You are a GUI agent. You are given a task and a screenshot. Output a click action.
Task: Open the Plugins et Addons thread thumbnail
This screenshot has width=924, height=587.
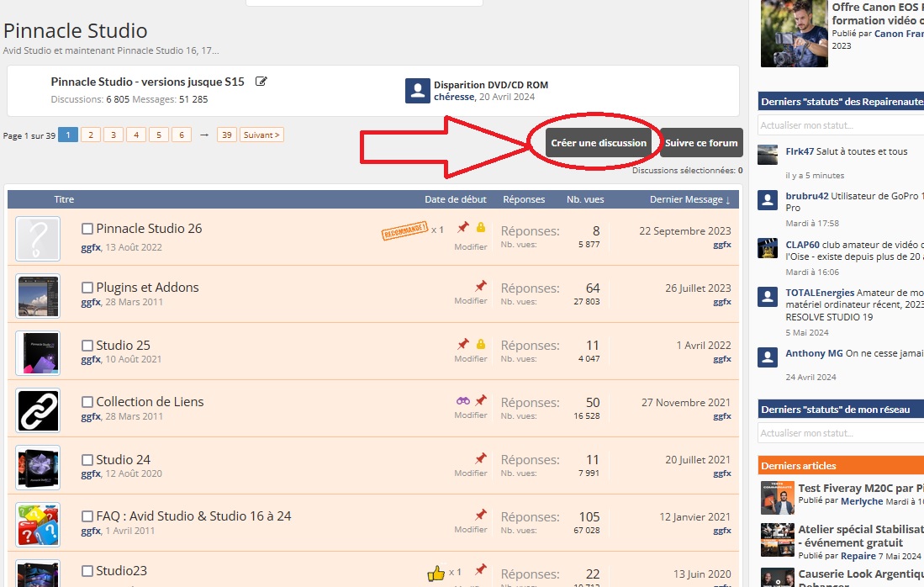click(x=38, y=296)
